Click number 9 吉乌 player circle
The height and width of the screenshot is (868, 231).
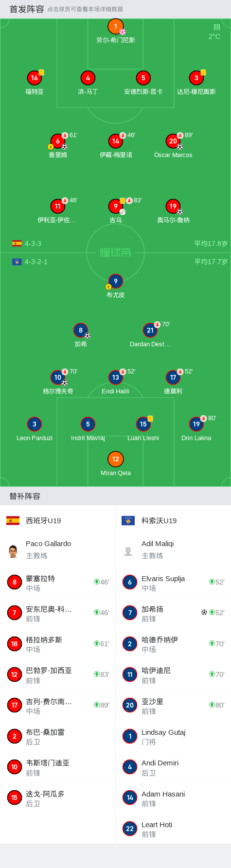[115, 206]
